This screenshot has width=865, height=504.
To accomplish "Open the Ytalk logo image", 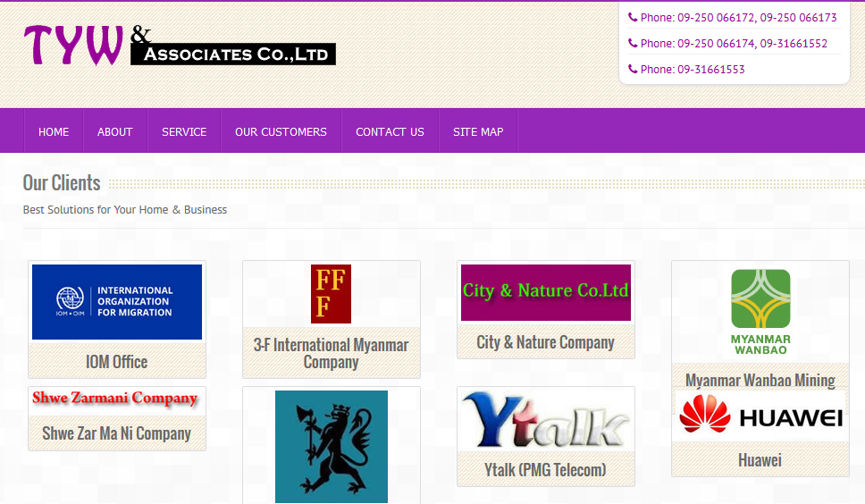I will 546,420.
